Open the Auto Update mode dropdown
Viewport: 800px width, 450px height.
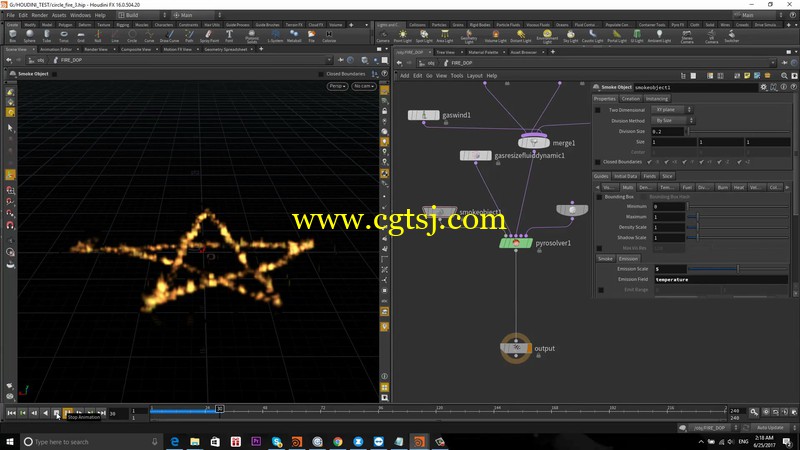tap(772, 428)
